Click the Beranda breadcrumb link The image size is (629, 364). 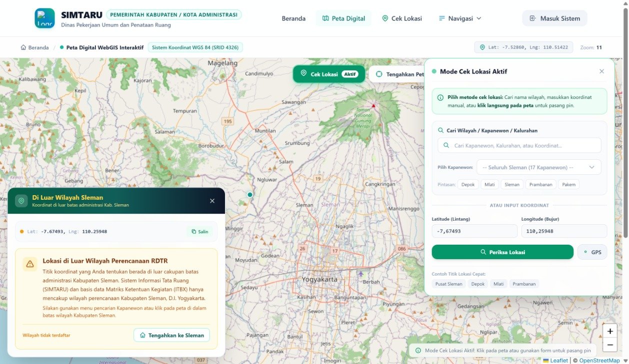34,47
